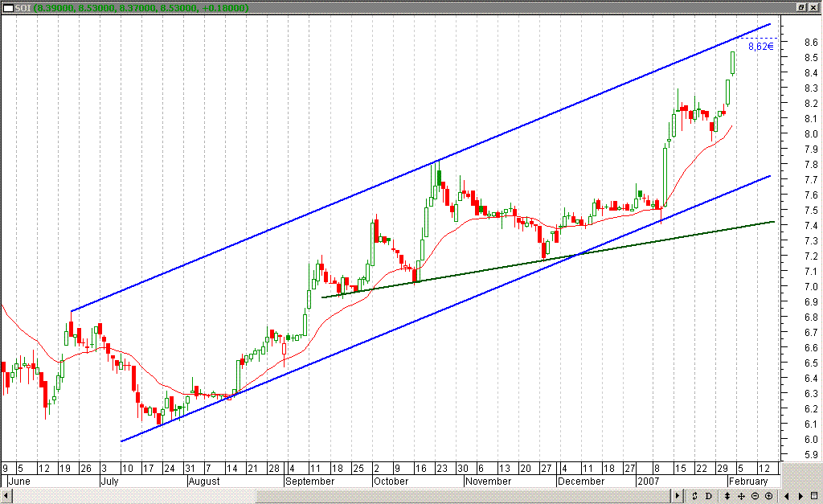823x504 pixels.
Task: Go to next with the right triangle icon
Action: coord(800,496)
